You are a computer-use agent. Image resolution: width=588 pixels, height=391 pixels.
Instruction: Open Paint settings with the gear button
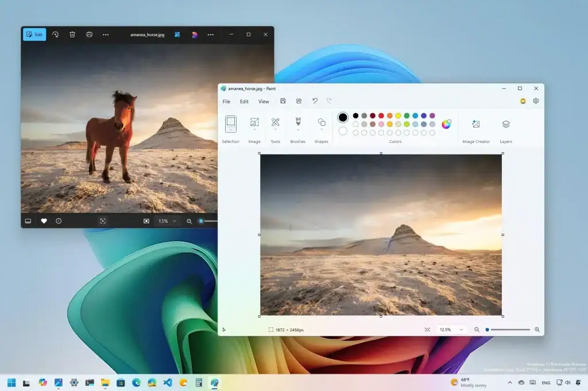pos(536,101)
